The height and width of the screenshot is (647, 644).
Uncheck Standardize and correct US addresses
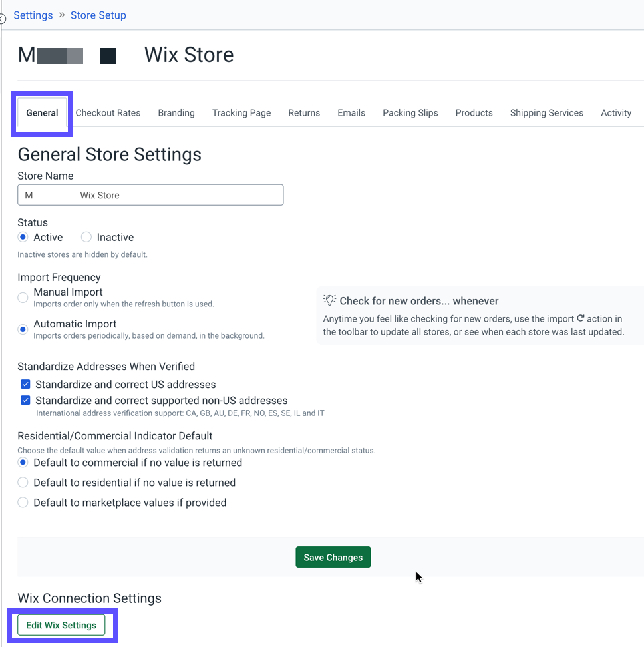(x=25, y=384)
